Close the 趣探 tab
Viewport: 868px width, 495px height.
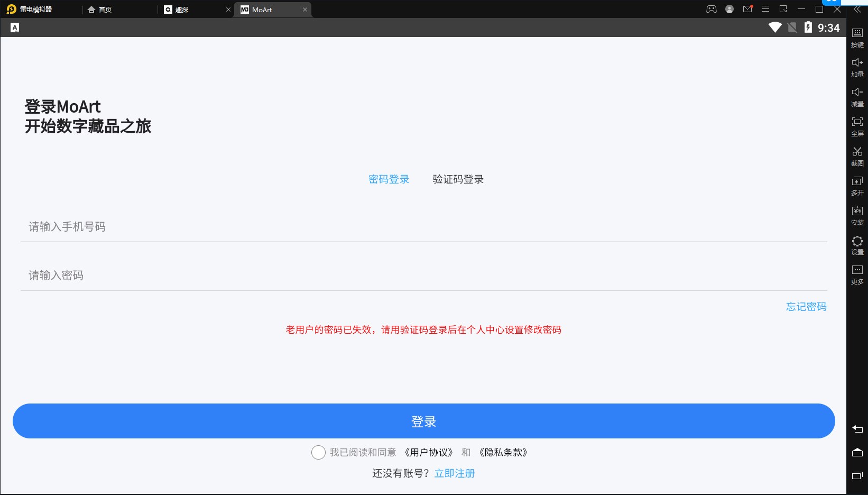coord(228,10)
